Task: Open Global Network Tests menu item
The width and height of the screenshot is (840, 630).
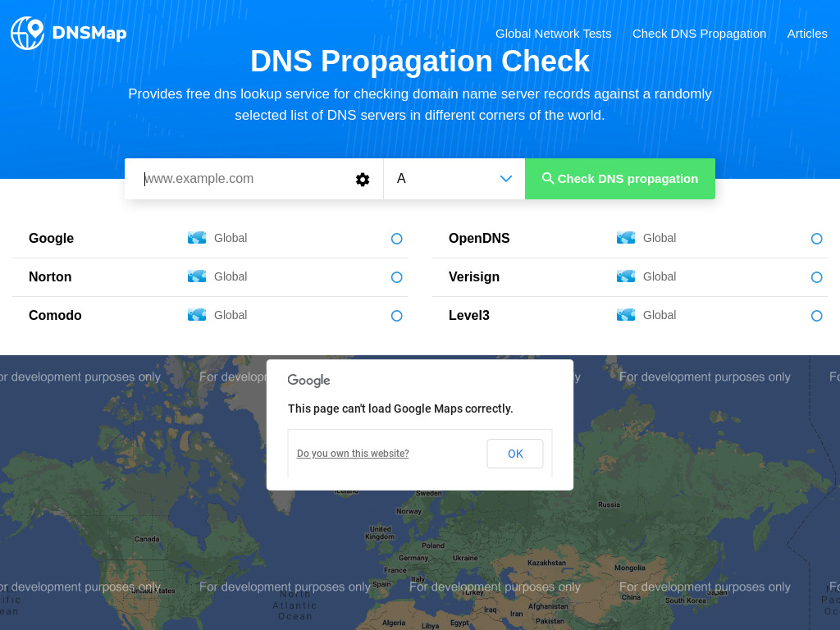Action: [x=554, y=34]
